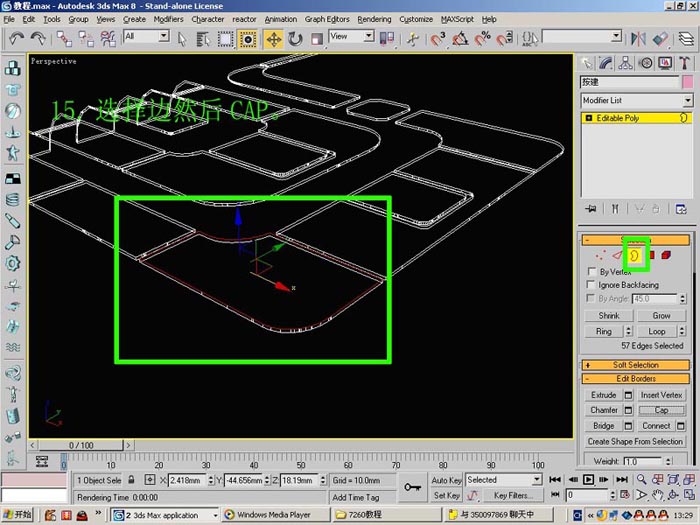Open the Display command panel tab
The height and width of the screenshot is (525, 700).
(x=665, y=63)
